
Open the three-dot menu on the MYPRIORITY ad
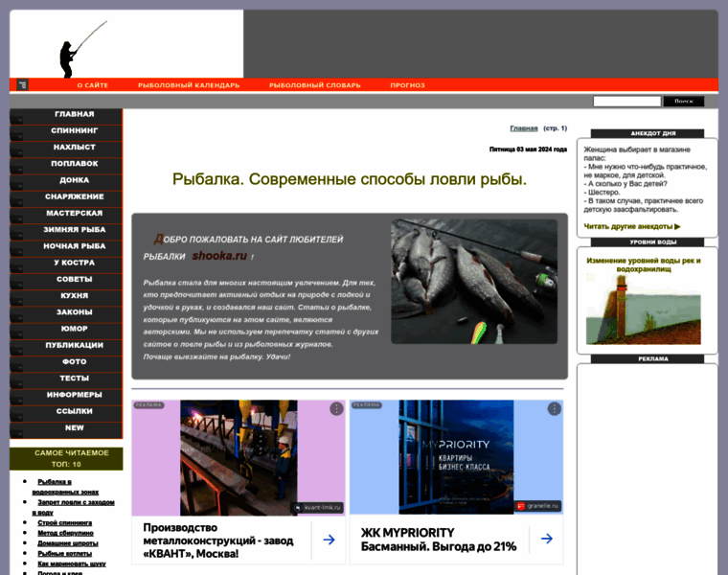click(x=554, y=408)
